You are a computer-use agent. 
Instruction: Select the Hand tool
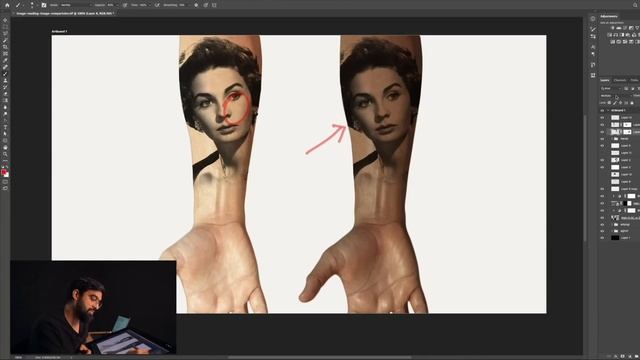pos(5,147)
